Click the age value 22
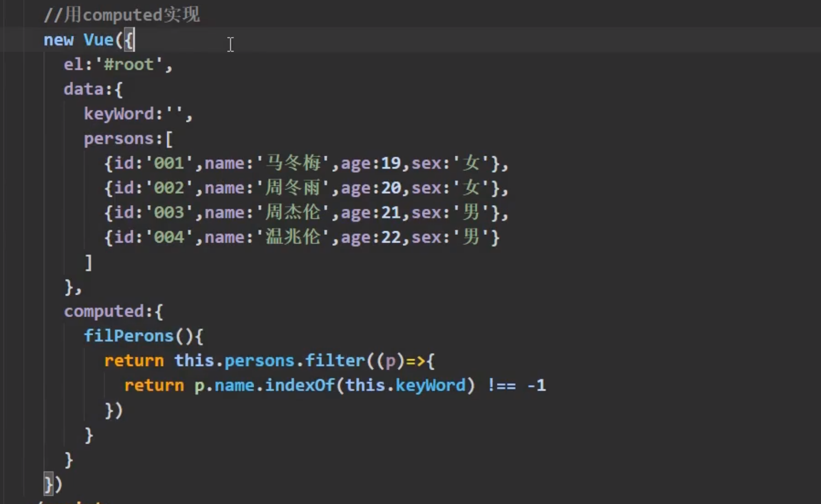 (391, 237)
